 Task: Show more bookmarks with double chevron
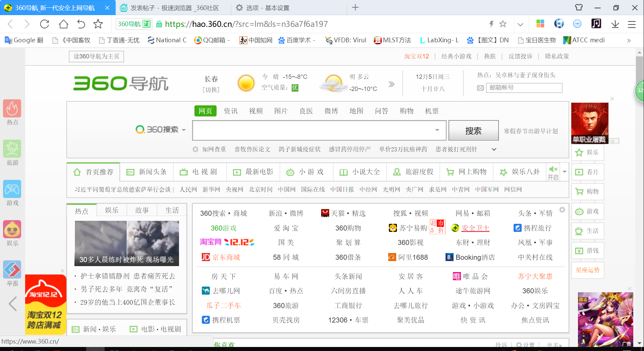629,41
